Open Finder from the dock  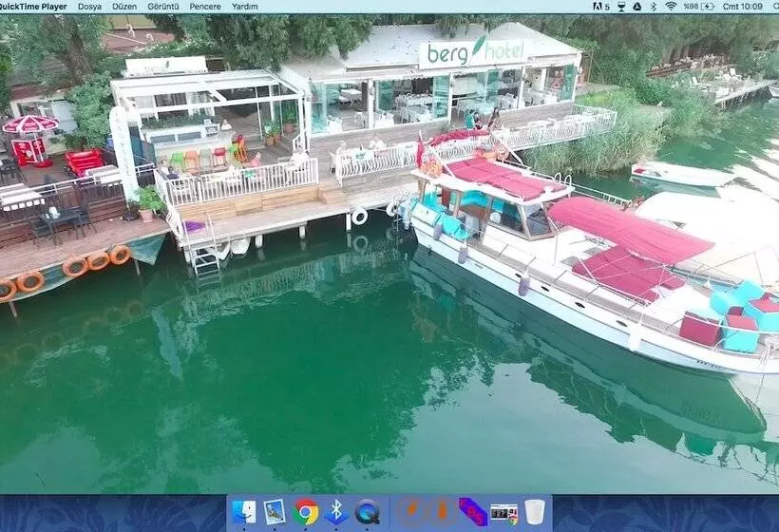(x=244, y=512)
